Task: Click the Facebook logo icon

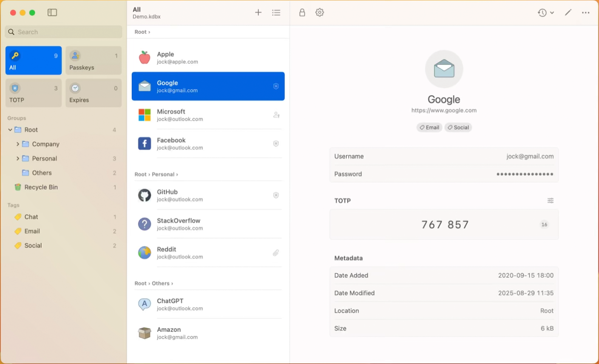Action: (x=145, y=143)
